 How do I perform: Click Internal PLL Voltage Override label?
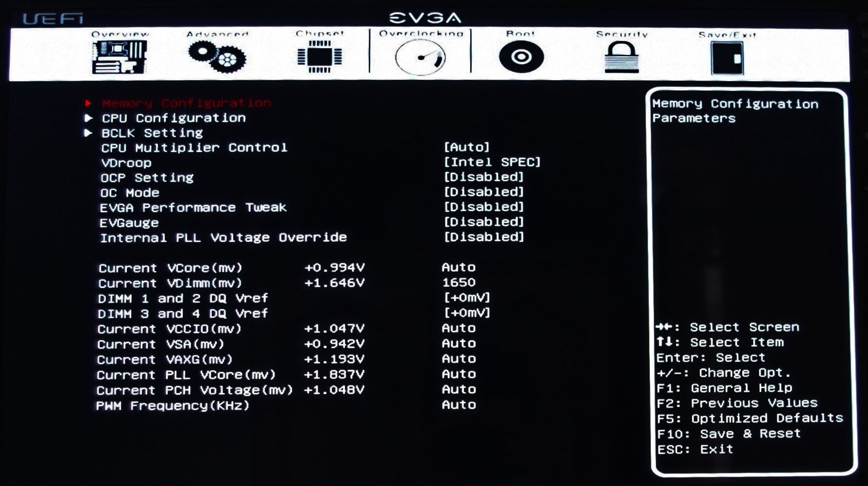coord(223,238)
